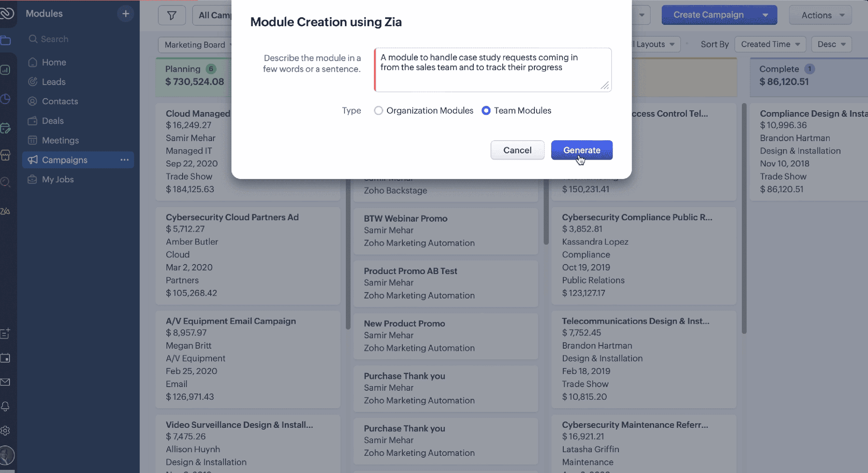This screenshot has height=473, width=868.
Task: Click the module description text area
Action: 492,70
